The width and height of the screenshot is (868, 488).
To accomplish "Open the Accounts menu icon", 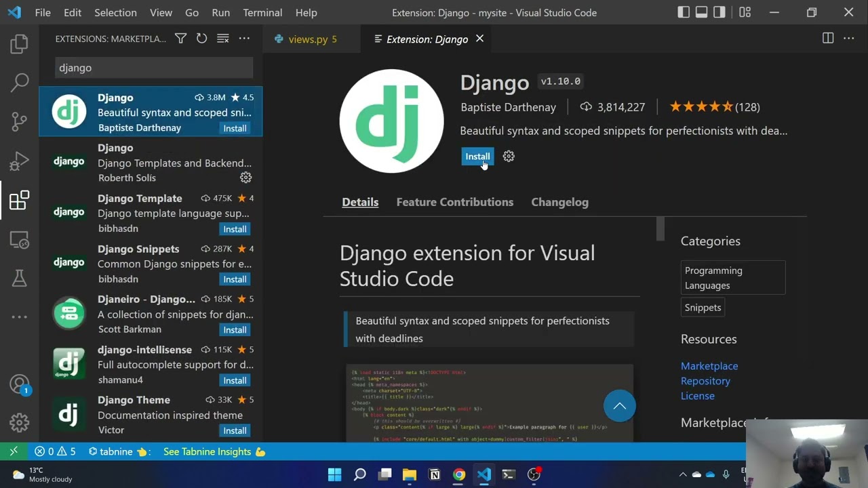I will pos(19,384).
